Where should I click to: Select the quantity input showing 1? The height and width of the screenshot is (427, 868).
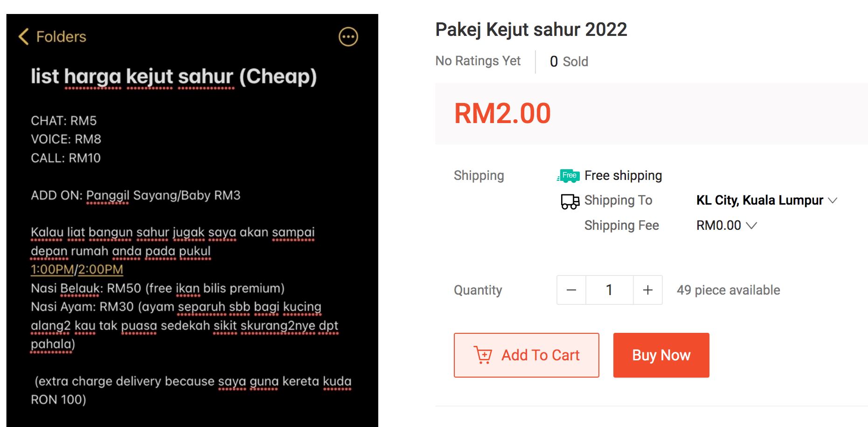tap(609, 289)
